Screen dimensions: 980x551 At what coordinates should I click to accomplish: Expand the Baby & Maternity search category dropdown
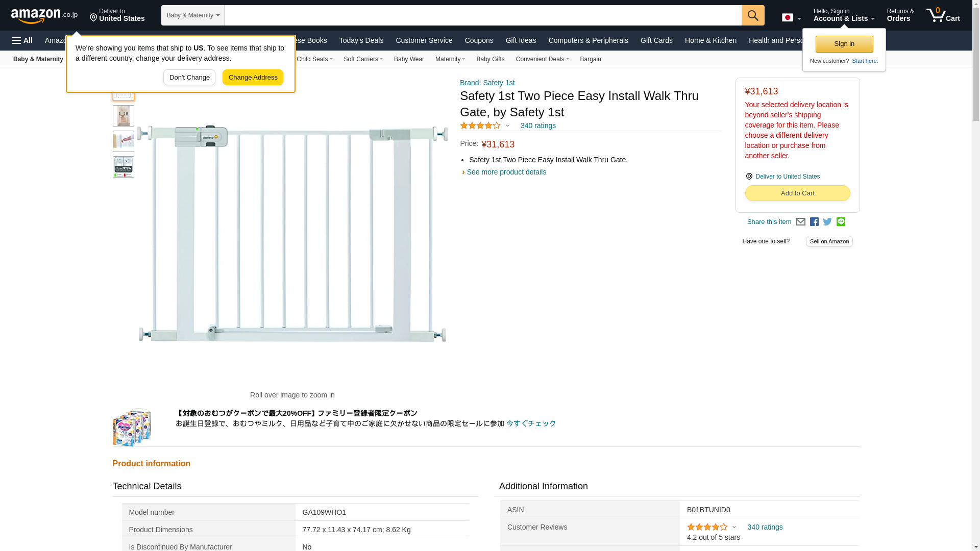tap(193, 15)
